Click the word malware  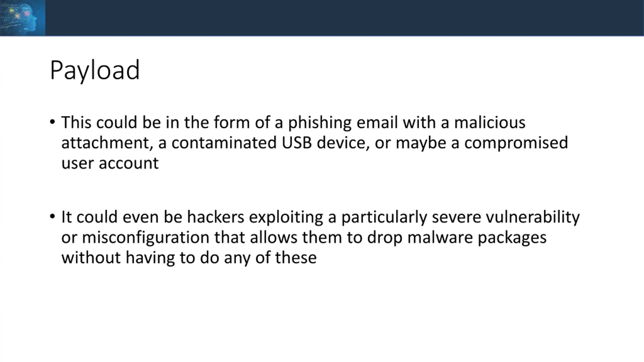(440, 238)
